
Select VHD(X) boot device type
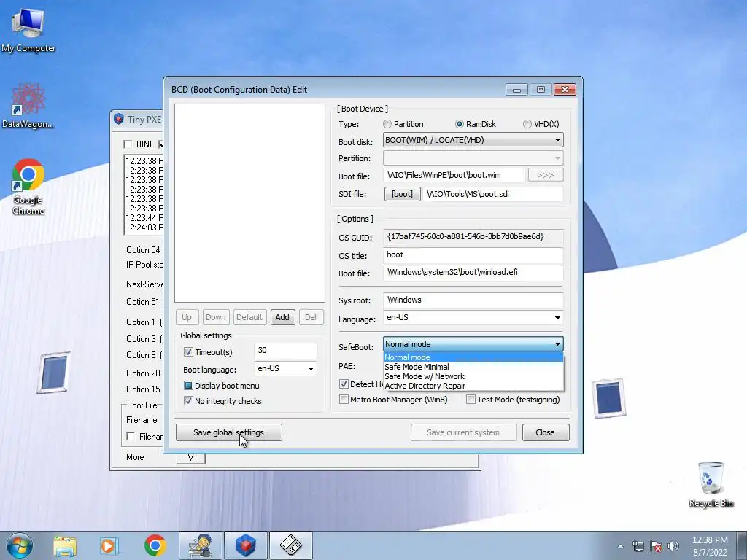(527, 124)
